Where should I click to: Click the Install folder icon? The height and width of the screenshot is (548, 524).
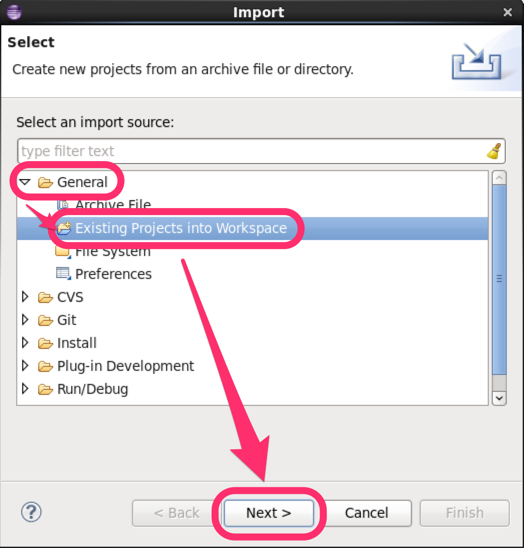[x=45, y=343]
